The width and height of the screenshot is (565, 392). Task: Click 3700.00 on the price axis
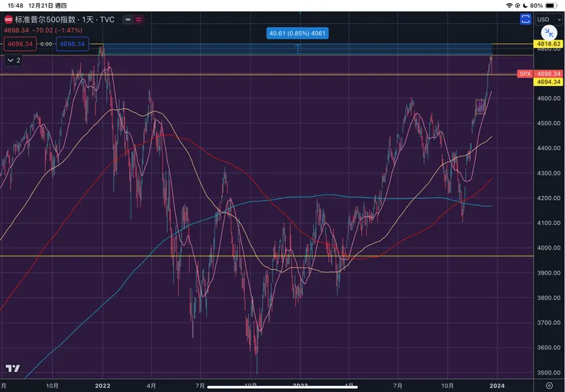[548, 323]
